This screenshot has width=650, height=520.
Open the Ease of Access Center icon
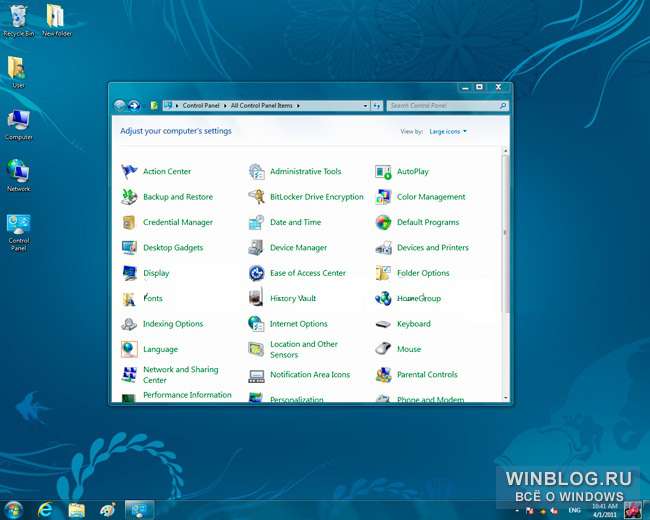(x=257, y=273)
